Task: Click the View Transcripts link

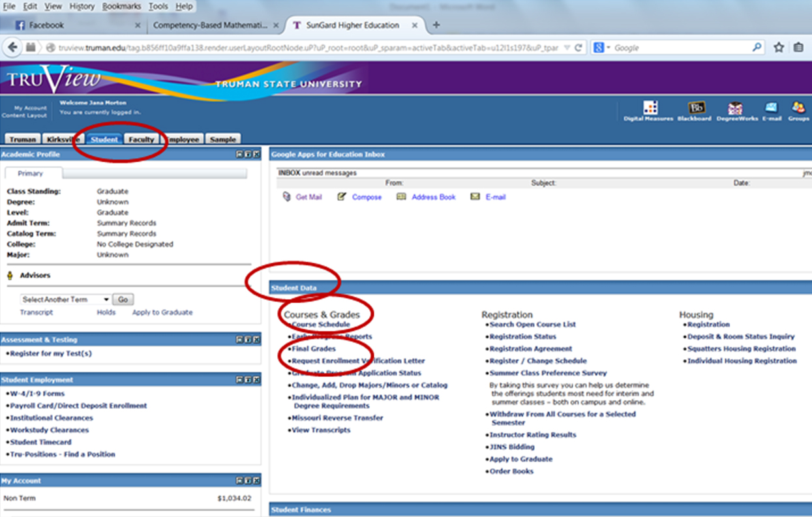Action: pyautogui.click(x=321, y=430)
